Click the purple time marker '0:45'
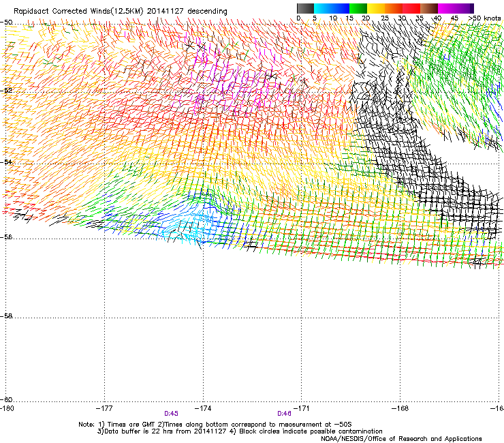504x443 pixels. pos(172,414)
